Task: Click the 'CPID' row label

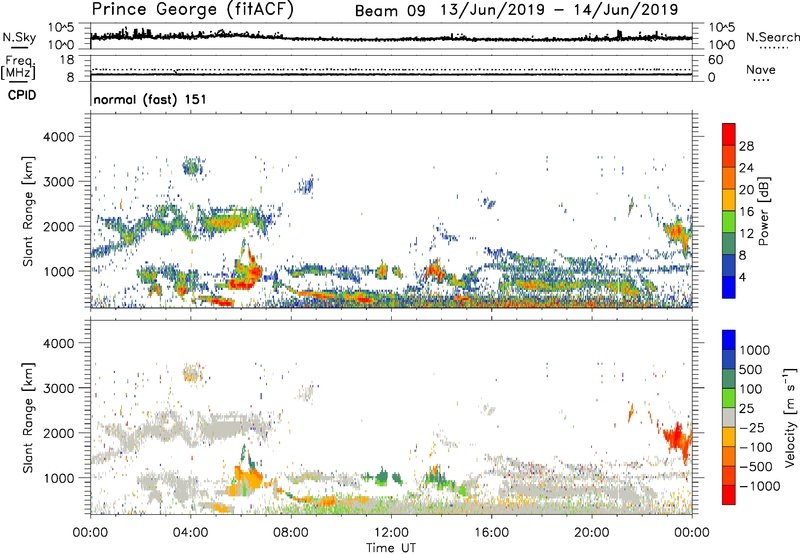Action: [x=22, y=95]
